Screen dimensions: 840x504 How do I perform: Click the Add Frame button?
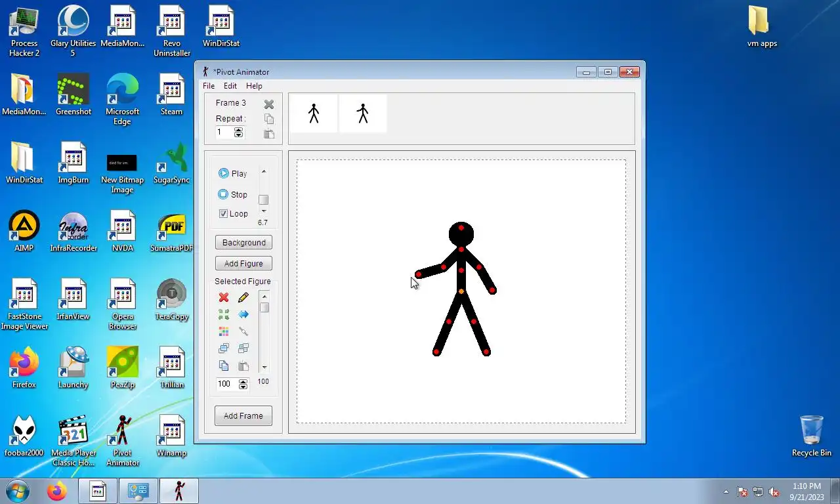(243, 416)
